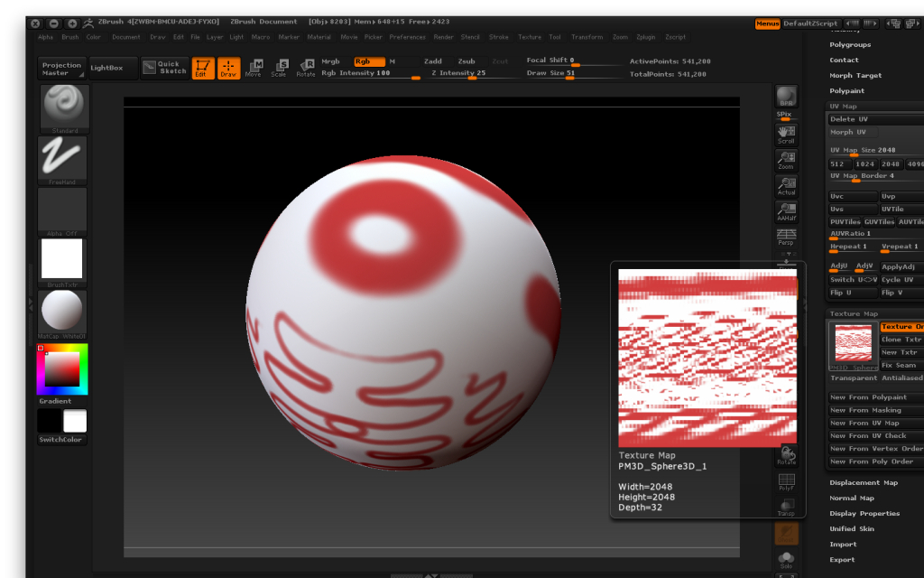Select the Rotate tool in the top toolbar
The width and height of the screenshot is (924, 578).
(306, 67)
